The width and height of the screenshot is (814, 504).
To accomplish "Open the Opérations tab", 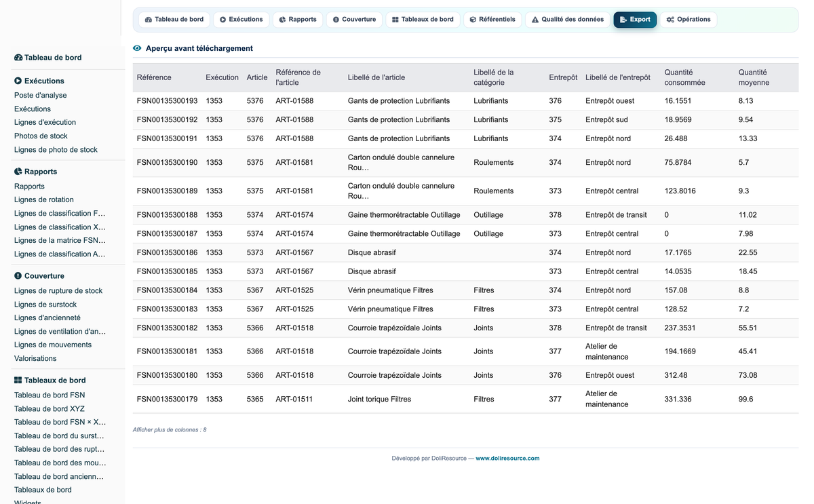I will pyautogui.click(x=689, y=20).
